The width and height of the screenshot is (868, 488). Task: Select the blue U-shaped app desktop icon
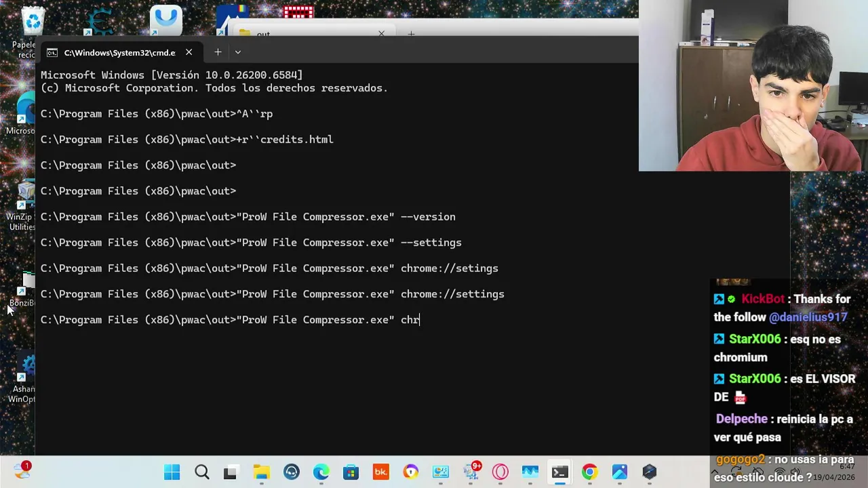coord(165,20)
